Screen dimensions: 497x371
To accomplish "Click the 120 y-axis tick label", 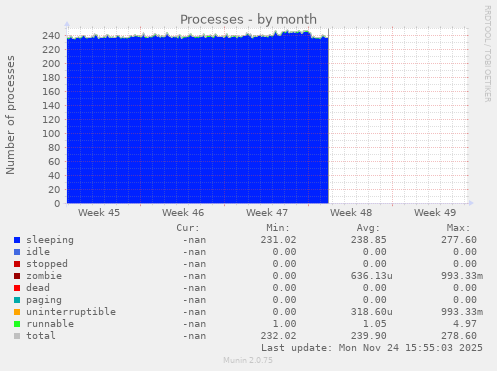I will (51, 119).
